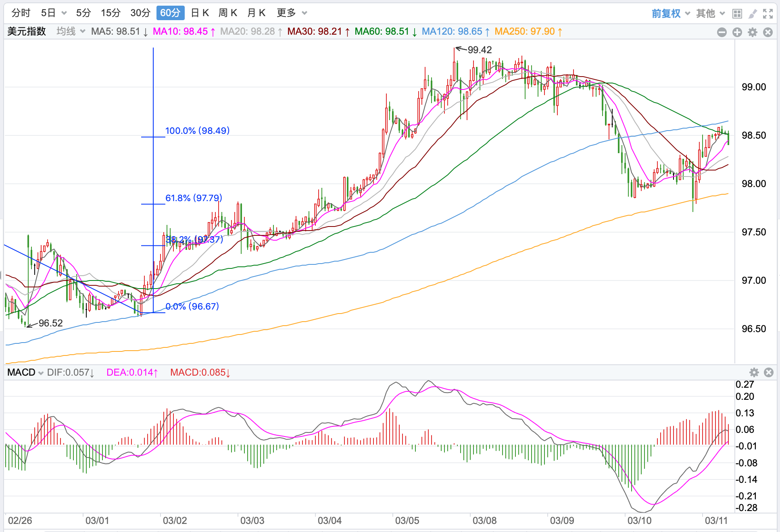
Task: Select the drawing brush tool
Action: (x=753, y=14)
